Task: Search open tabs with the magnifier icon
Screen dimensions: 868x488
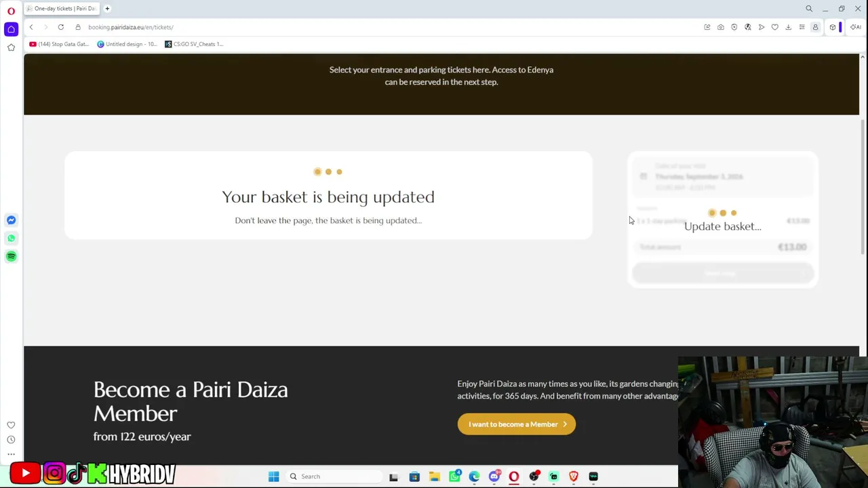Action: point(809,9)
